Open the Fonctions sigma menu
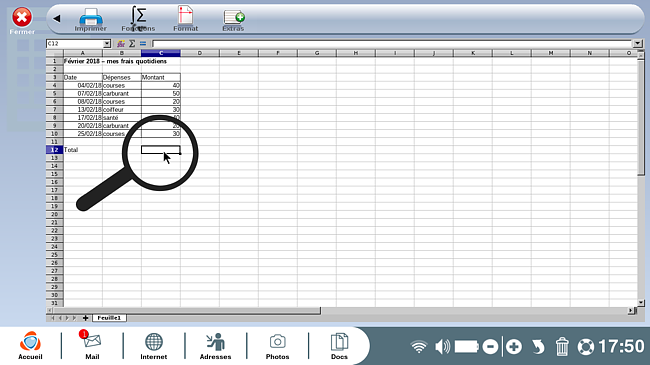Image resolution: width=650 pixels, height=365 pixels. click(138, 19)
